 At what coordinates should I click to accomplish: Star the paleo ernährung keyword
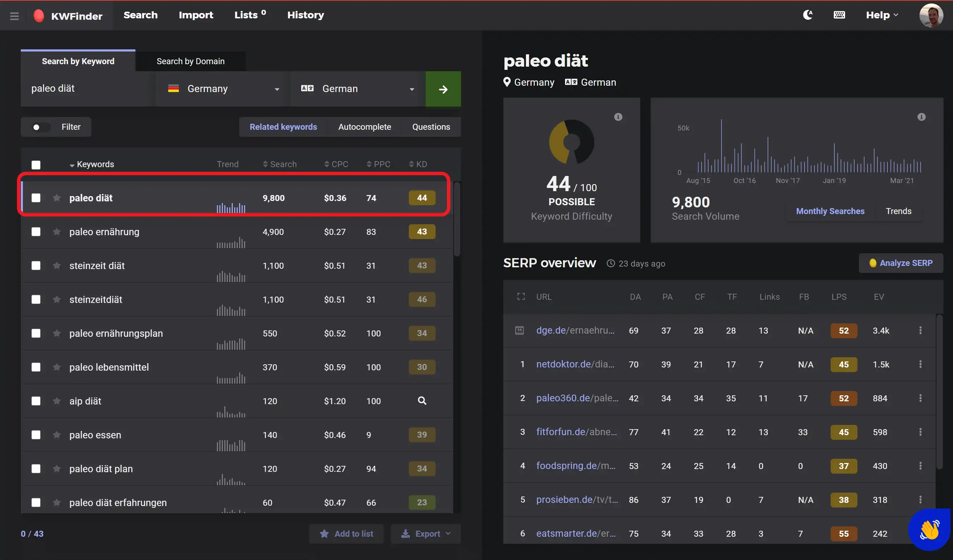(57, 231)
